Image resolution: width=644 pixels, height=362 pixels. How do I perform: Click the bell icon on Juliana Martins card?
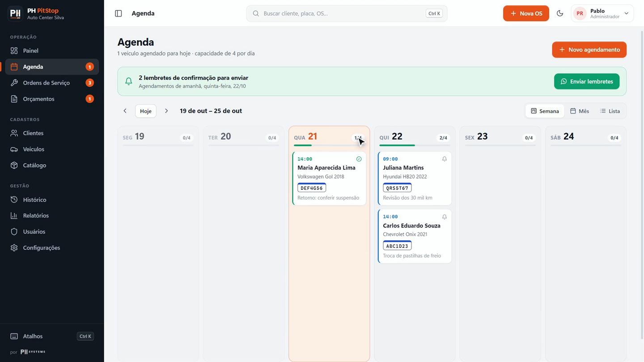click(x=444, y=159)
